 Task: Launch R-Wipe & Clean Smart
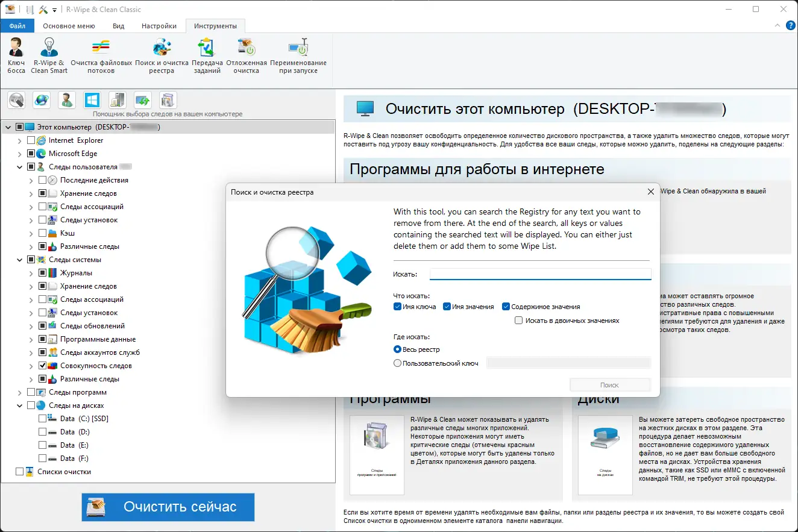48,55
